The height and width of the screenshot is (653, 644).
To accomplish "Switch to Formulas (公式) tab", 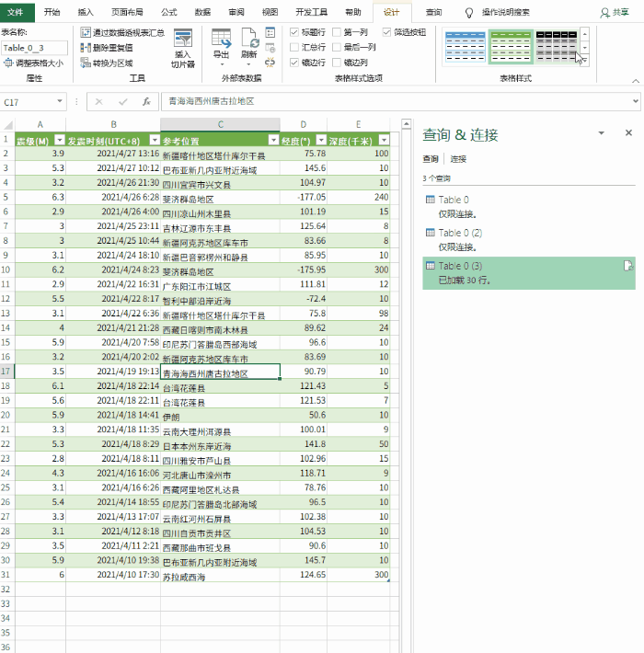I will (x=168, y=12).
